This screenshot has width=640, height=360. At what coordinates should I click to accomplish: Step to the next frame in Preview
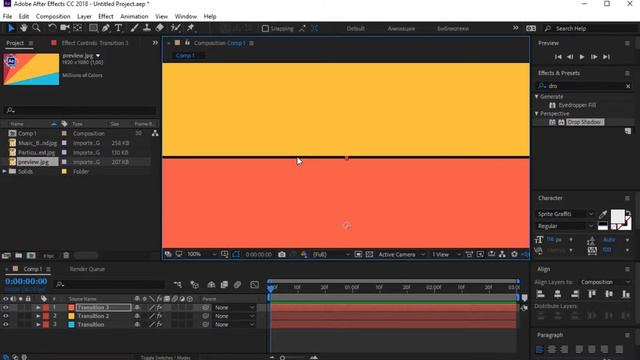click(594, 57)
